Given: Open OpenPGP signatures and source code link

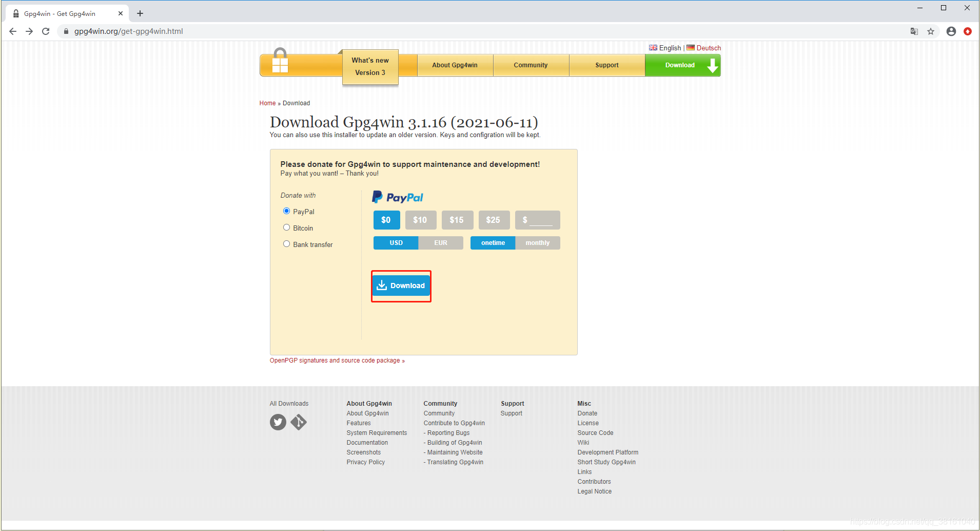Looking at the screenshot, I should (x=337, y=361).
